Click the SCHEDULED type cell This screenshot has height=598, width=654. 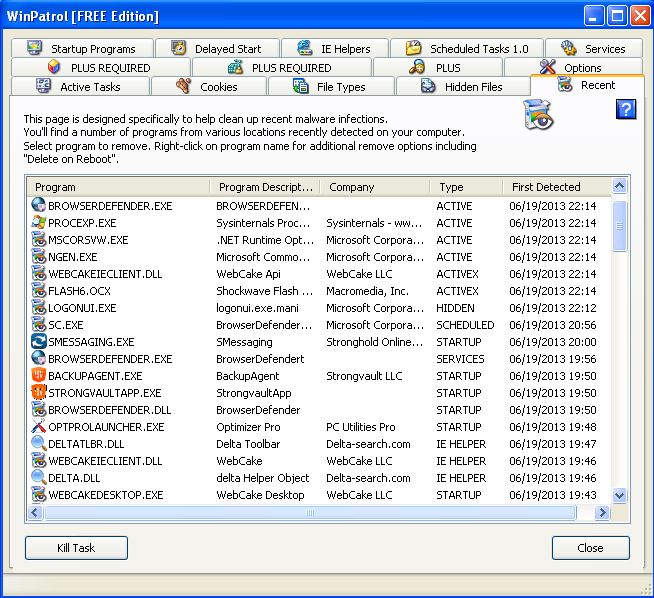(x=465, y=325)
